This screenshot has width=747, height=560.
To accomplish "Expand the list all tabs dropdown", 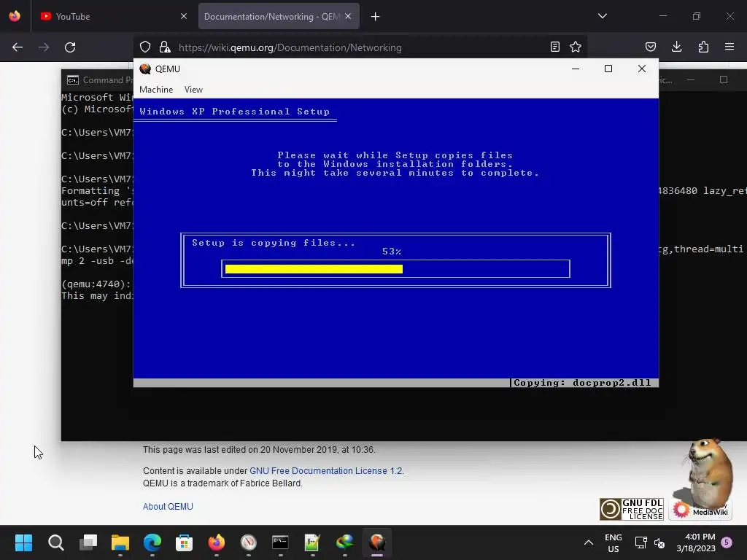I will [602, 16].
